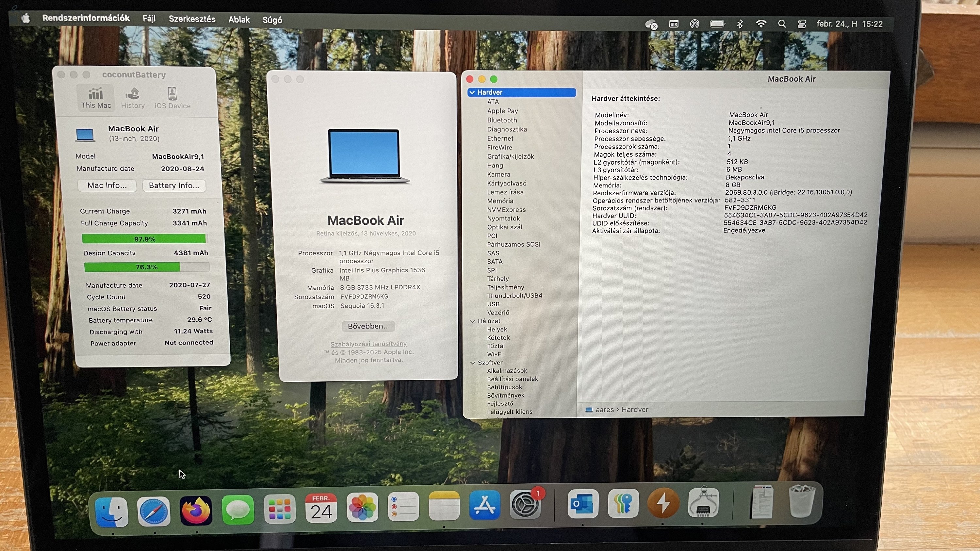The height and width of the screenshot is (551, 980).
Task: Switch to History tab in coconutBattery
Action: click(x=133, y=98)
